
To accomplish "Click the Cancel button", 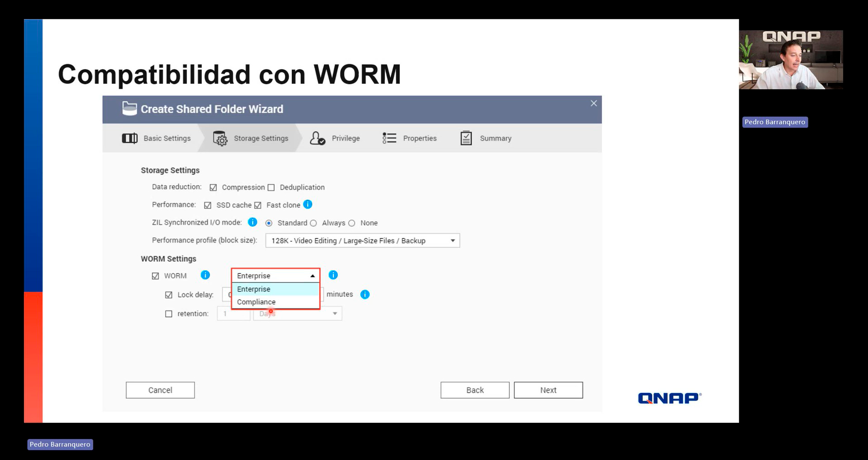I will 160,390.
